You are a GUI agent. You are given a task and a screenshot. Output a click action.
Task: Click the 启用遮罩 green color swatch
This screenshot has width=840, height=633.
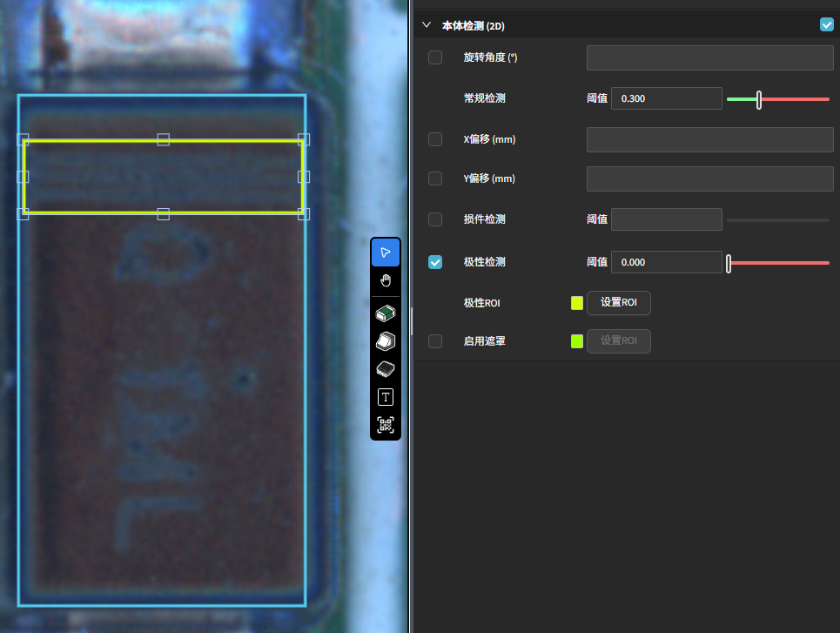click(577, 341)
